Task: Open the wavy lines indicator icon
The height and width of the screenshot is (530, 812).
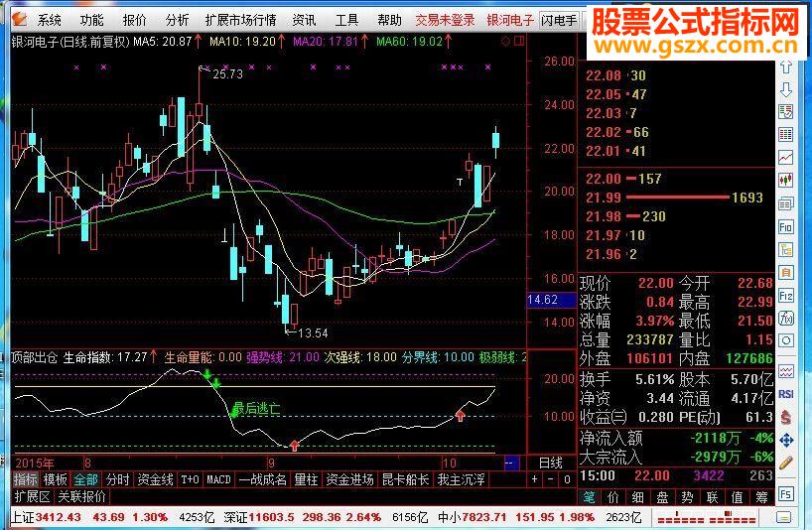Action: coord(786,371)
